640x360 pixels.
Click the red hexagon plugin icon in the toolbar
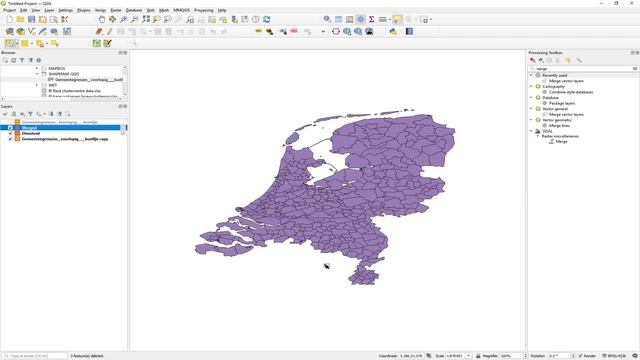(336, 31)
